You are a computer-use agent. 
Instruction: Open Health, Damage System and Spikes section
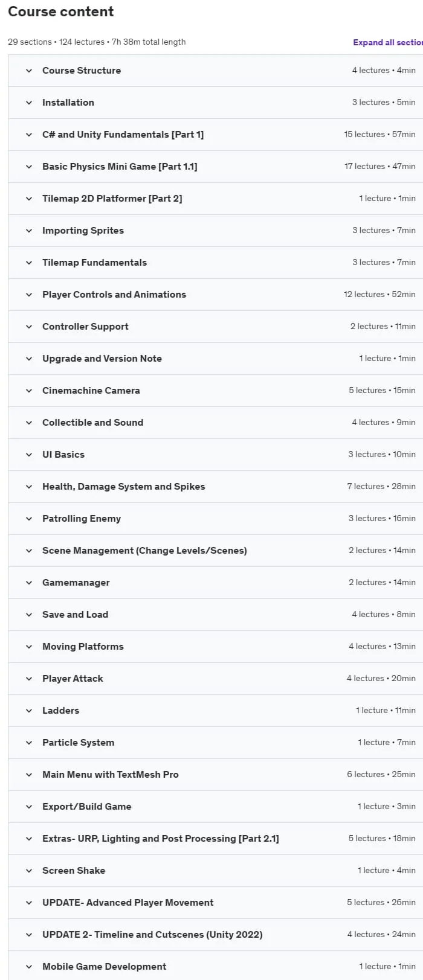point(215,487)
